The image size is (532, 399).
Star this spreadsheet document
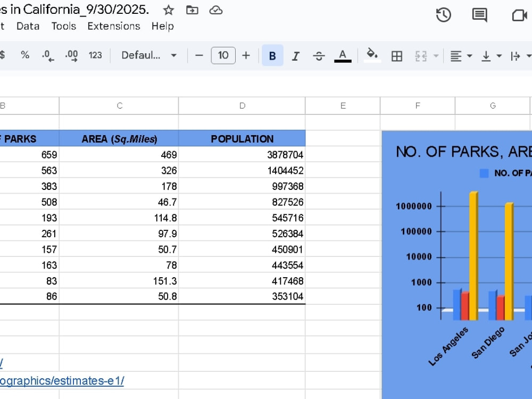(169, 10)
